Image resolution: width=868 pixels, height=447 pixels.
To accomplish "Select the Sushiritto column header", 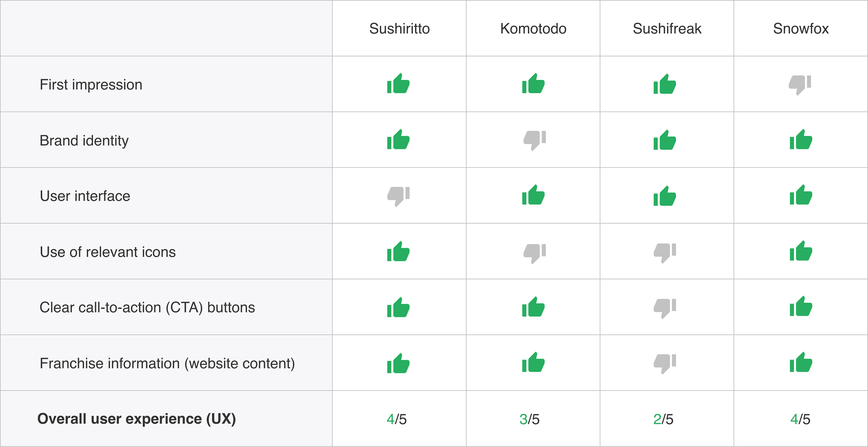I will (x=399, y=29).
